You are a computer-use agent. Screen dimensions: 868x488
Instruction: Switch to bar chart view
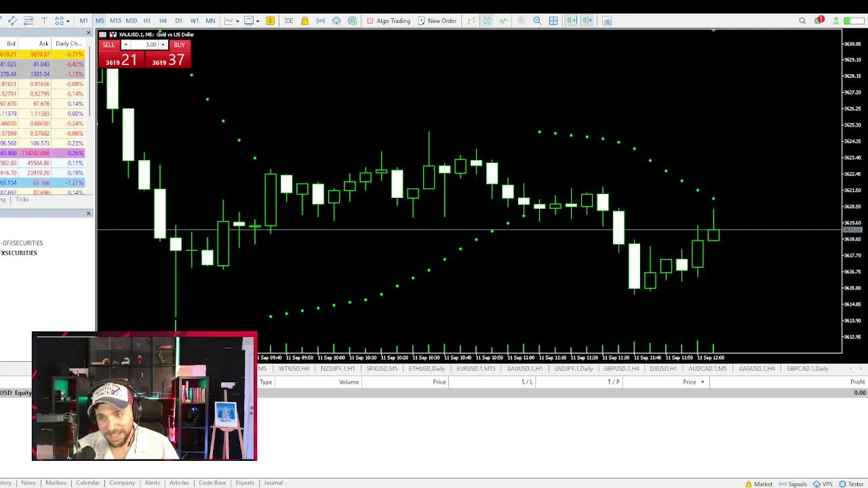[471, 21]
